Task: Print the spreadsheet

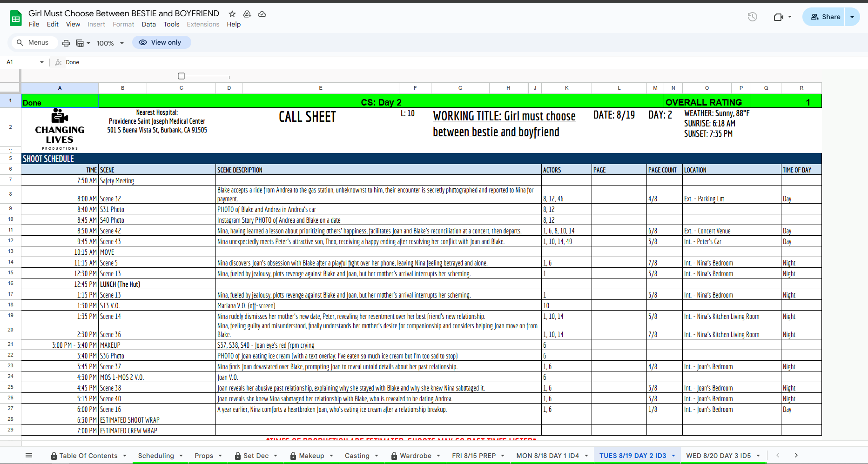Action: (x=66, y=43)
